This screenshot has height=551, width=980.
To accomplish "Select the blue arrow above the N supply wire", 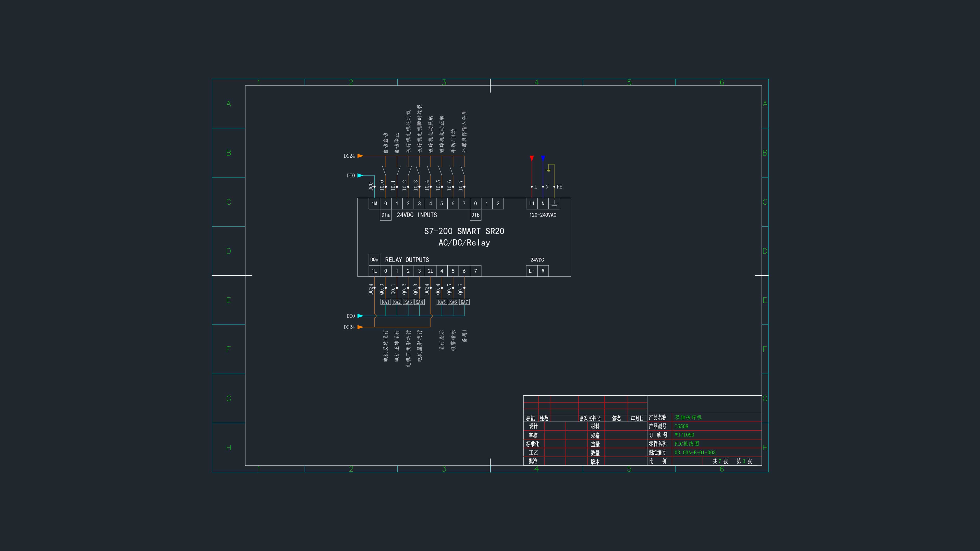I will [543, 158].
